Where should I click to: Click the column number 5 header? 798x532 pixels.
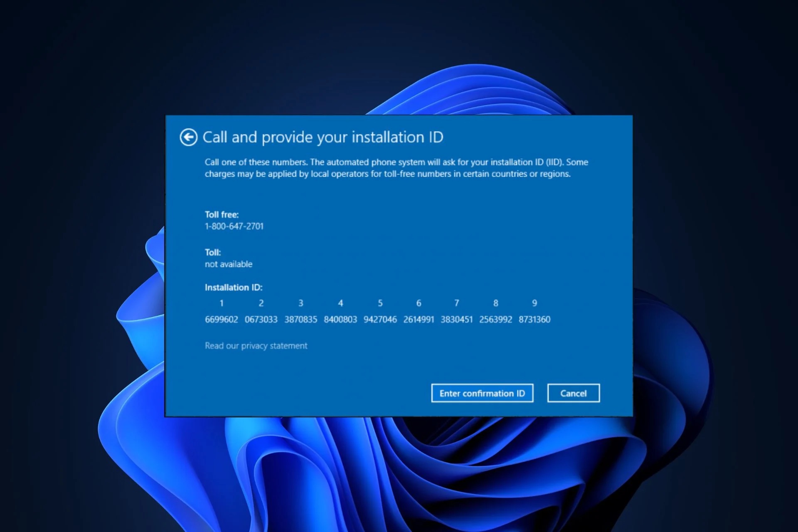click(x=380, y=303)
